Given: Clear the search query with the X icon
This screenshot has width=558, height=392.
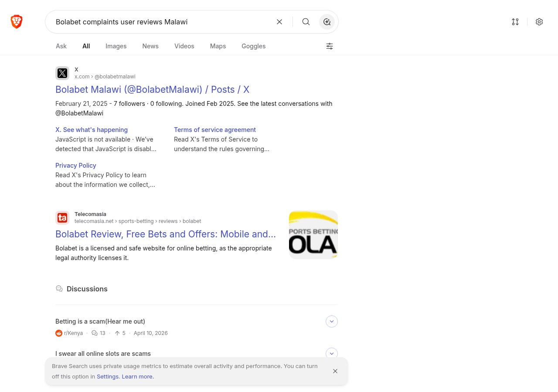Looking at the screenshot, I should [x=279, y=22].
